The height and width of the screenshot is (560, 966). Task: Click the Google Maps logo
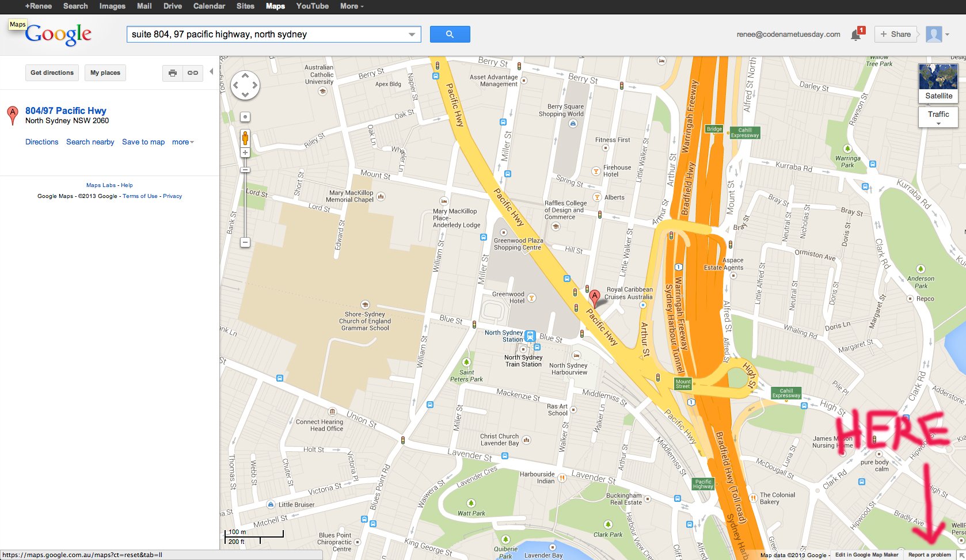(58, 35)
